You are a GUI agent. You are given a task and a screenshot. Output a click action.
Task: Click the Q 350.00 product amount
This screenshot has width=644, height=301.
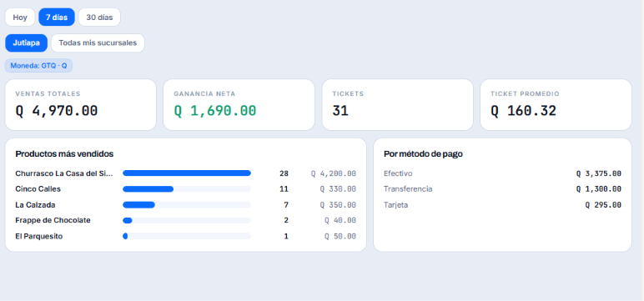pos(338,205)
